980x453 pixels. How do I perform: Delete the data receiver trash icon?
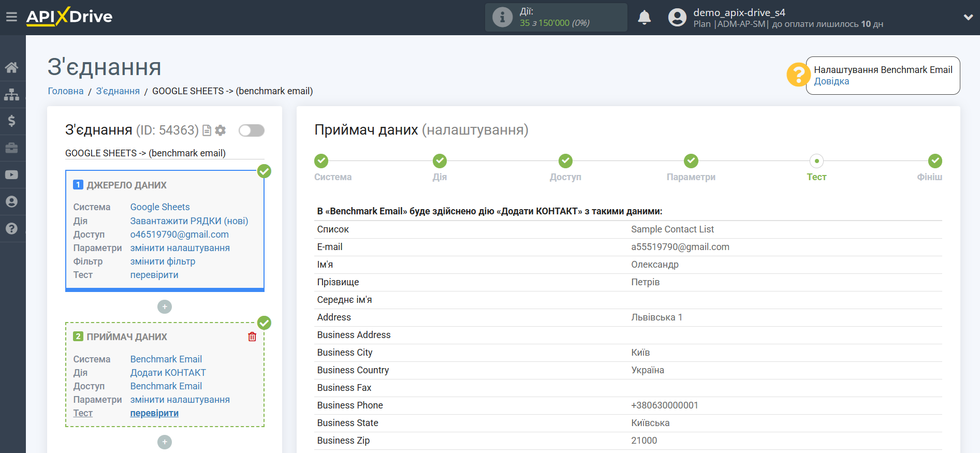(x=252, y=337)
